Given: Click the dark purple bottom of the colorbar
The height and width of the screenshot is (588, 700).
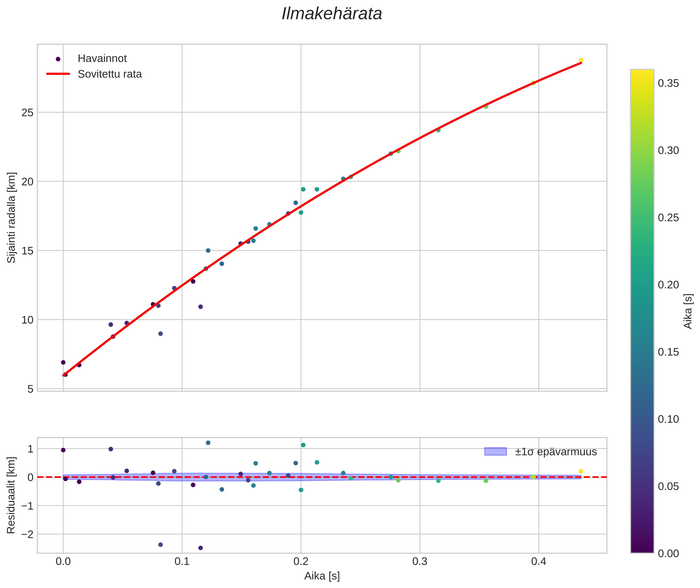Looking at the screenshot, I should (642, 550).
